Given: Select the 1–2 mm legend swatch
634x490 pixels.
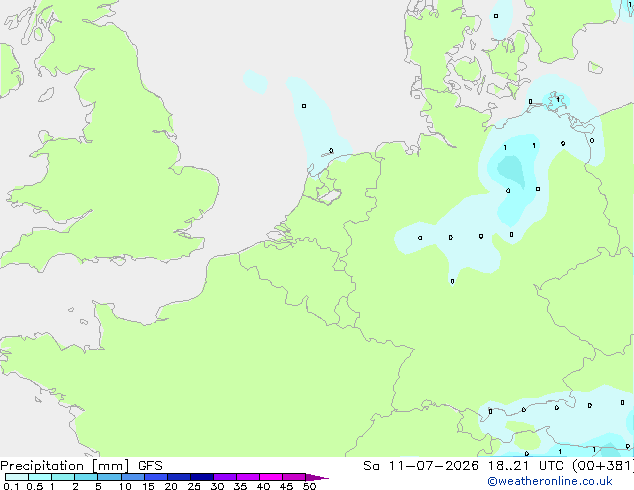Looking at the screenshot, I should click(63, 477).
